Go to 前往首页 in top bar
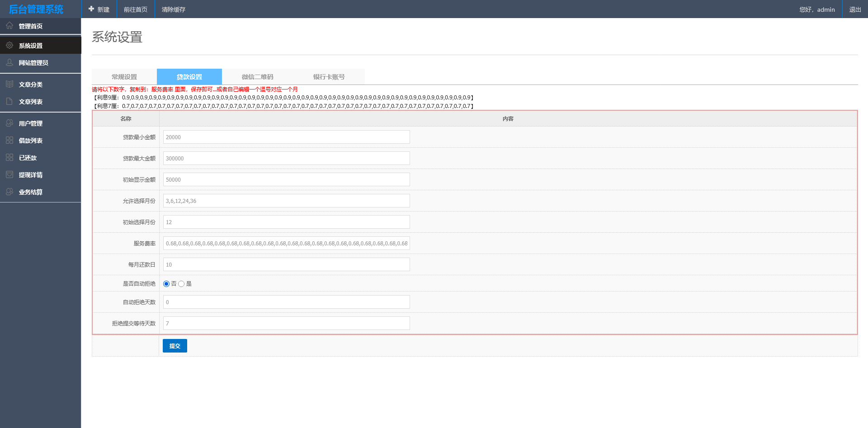Viewport: 868px width, 428px height. click(x=136, y=9)
